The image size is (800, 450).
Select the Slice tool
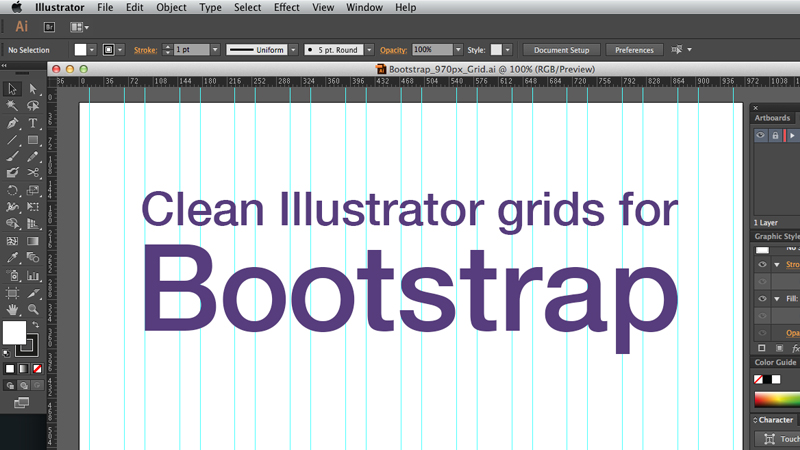click(x=33, y=293)
